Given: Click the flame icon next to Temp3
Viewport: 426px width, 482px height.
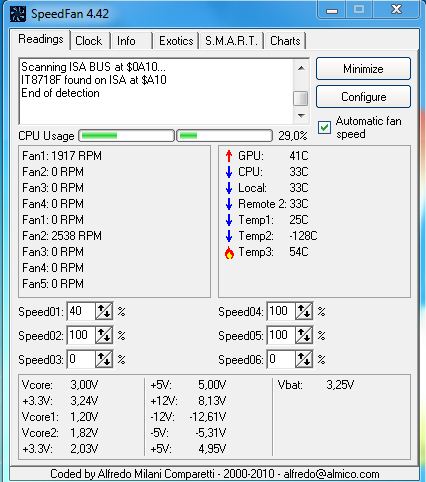Looking at the screenshot, I should click(x=229, y=252).
